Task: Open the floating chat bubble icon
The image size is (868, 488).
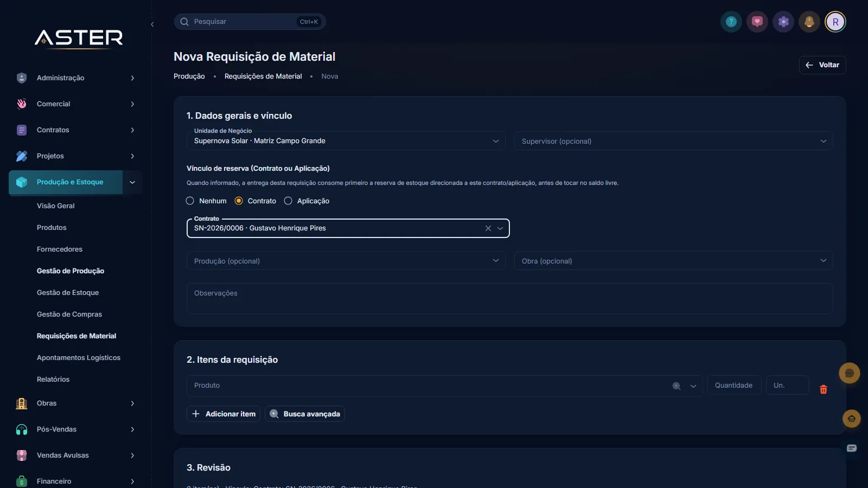Action: click(x=850, y=373)
